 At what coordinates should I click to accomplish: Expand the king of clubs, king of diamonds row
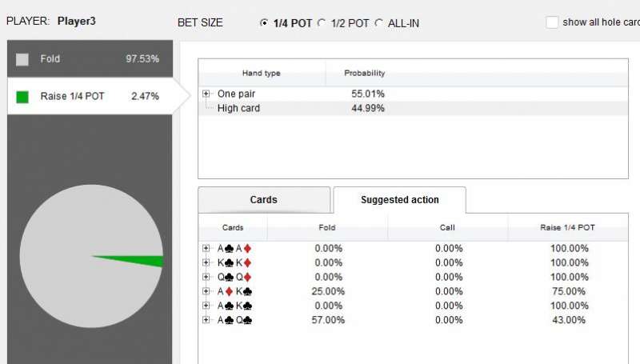tap(206, 262)
